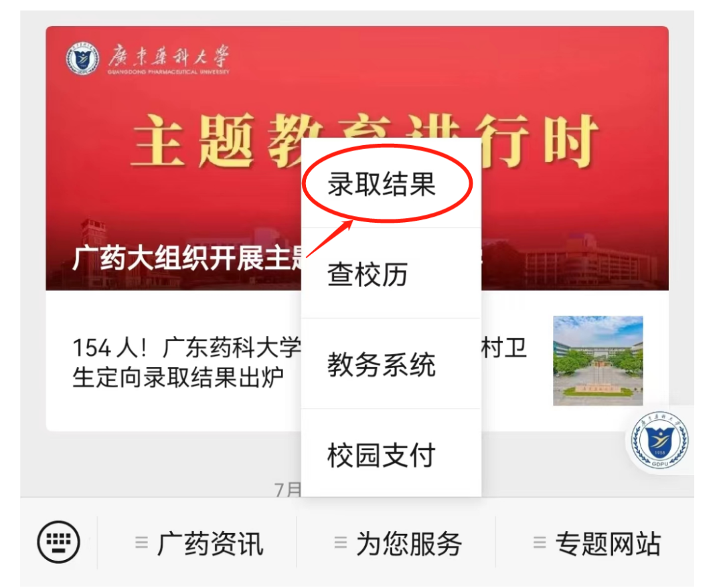
Task: Tap the menu lines icon beside 专题网站
Action: click(540, 542)
